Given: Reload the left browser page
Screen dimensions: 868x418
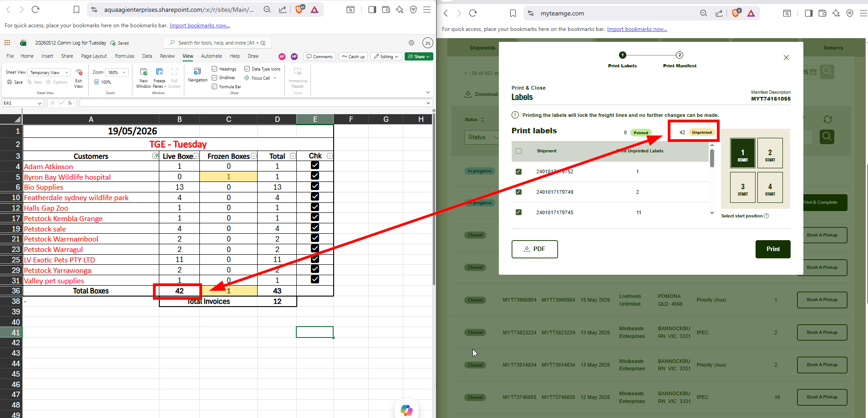Looking at the screenshot, I should [36, 10].
